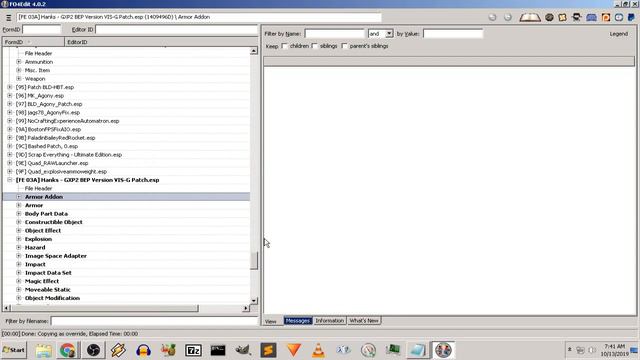The height and width of the screenshot is (360, 640).
Task: Expand the Ammunition group
Action: point(19,62)
